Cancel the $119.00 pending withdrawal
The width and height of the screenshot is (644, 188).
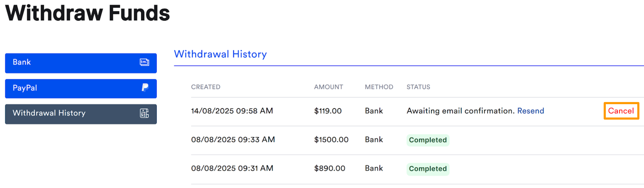click(x=621, y=111)
